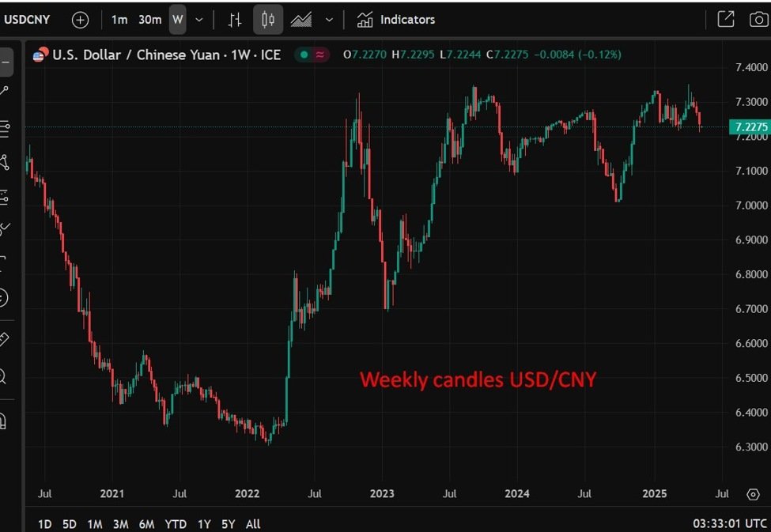Click the add symbol plus icon
The height and width of the screenshot is (532, 771).
pos(80,20)
